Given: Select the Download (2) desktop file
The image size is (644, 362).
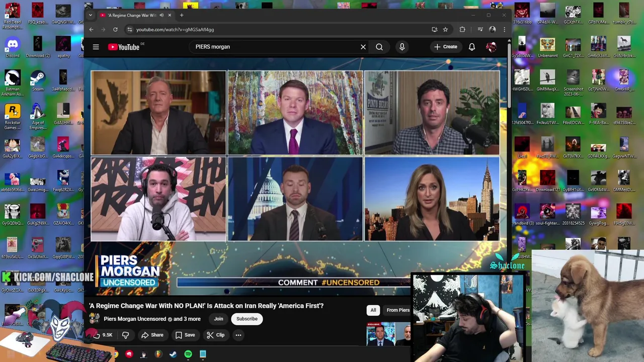Looking at the screenshot, I should (x=38, y=47).
